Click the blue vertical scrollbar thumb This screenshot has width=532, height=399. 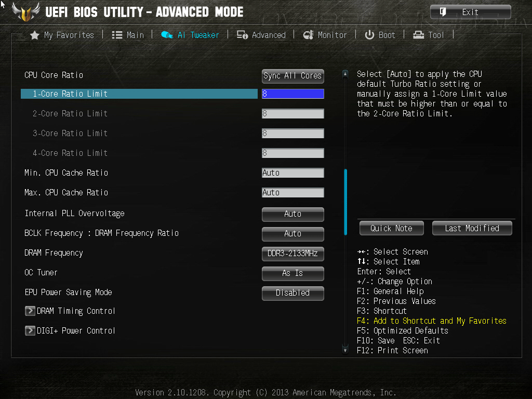point(345,202)
